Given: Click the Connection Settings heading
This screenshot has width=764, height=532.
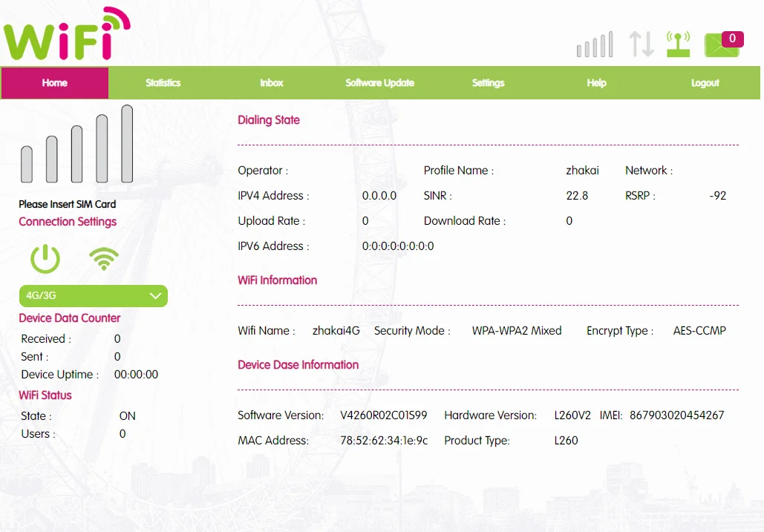Looking at the screenshot, I should pyautogui.click(x=68, y=222).
